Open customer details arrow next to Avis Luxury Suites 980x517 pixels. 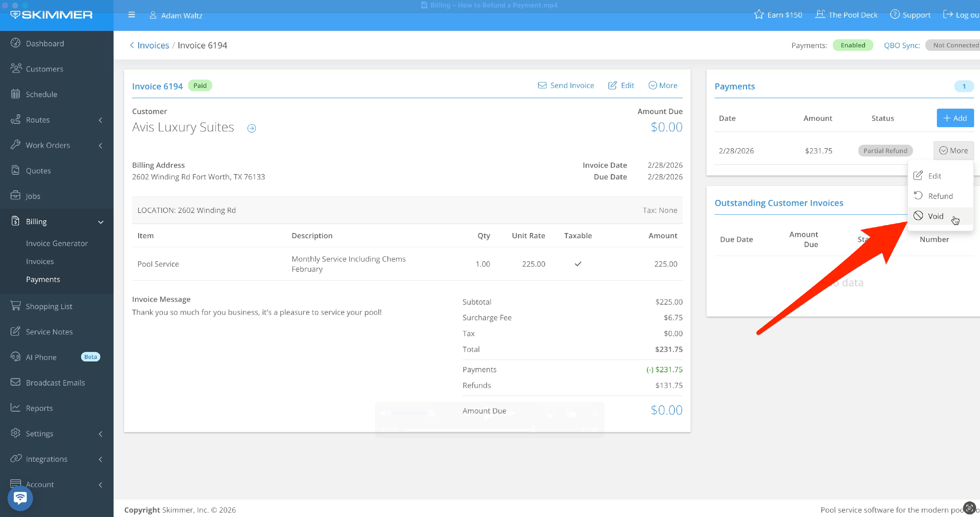[x=252, y=128]
